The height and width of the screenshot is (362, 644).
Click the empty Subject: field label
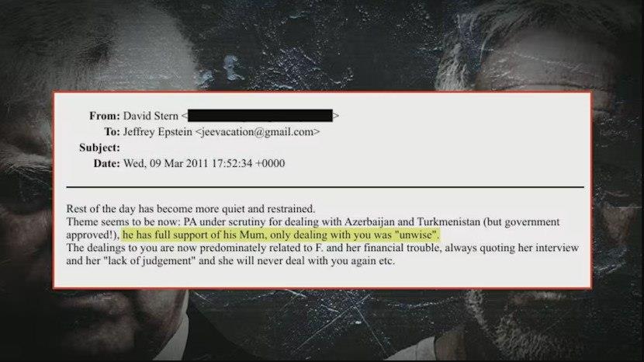pos(99,148)
